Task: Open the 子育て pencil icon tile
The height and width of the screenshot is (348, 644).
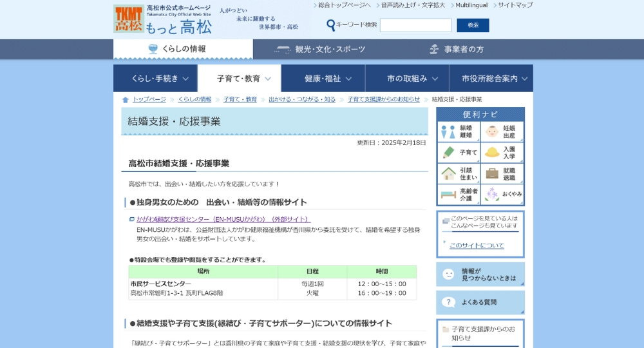Action: [x=459, y=153]
